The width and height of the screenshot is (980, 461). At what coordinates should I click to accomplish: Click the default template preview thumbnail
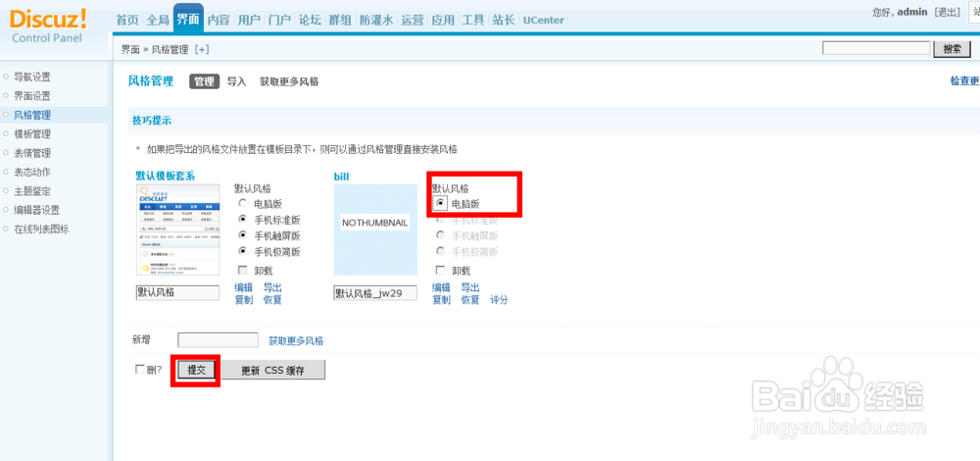point(178,230)
